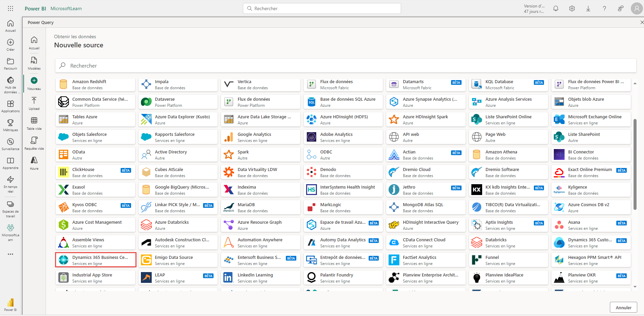This screenshot has height=316, width=644.
Task: Open the MicrosoftLearn workspace icon
Action: pos(10,233)
